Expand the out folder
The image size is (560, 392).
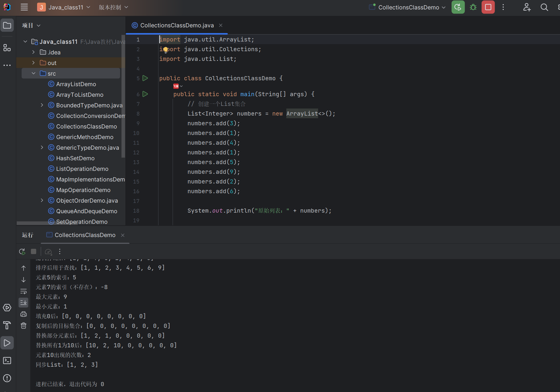click(34, 63)
